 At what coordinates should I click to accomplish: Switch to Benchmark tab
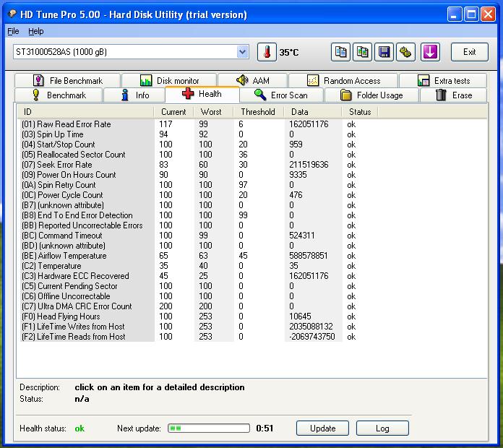click(59, 95)
